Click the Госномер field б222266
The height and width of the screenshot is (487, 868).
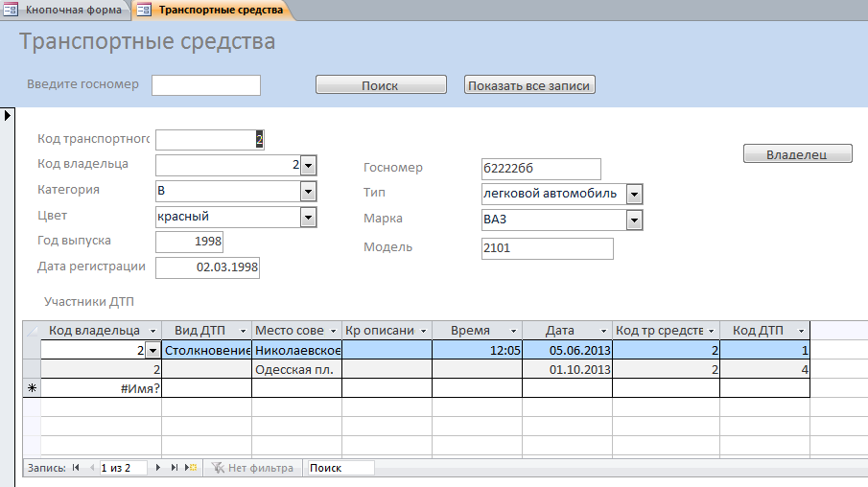(x=541, y=169)
